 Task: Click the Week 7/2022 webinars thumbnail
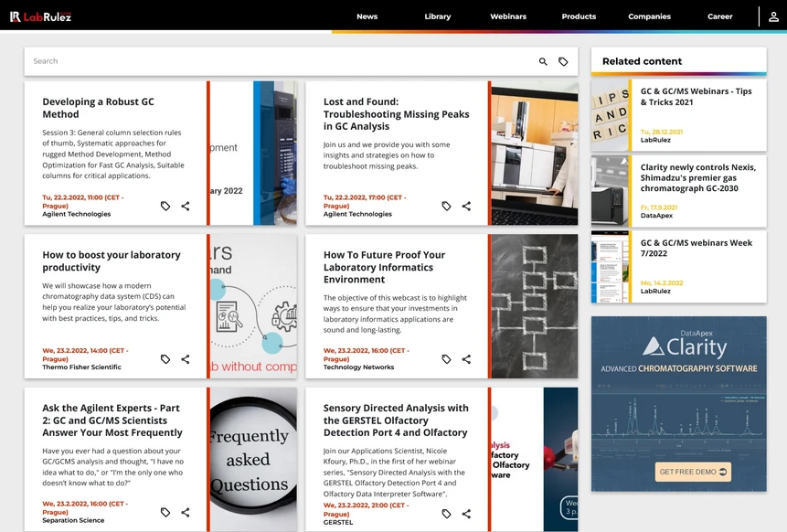610,267
